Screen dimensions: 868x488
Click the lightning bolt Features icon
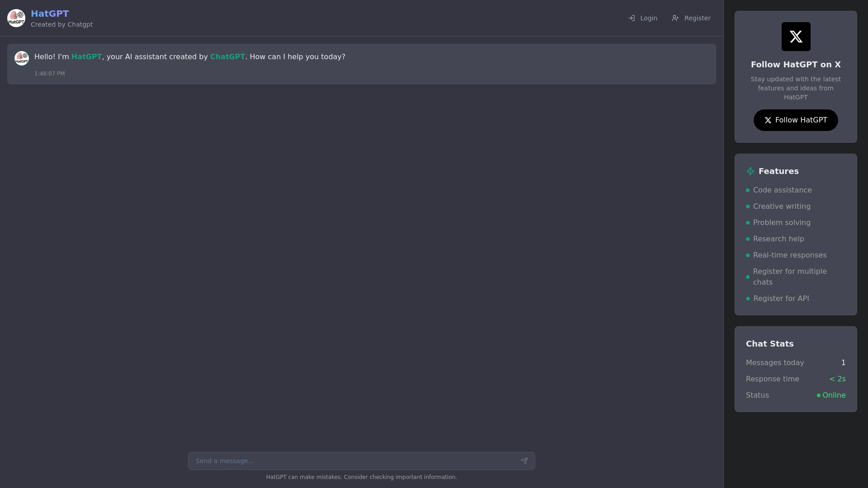click(750, 171)
